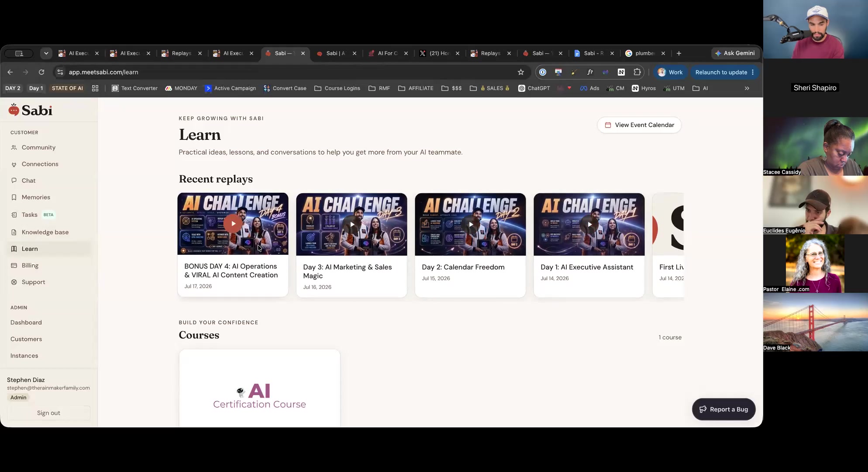
Task: Click the f? font extension icon
Action: (x=590, y=72)
